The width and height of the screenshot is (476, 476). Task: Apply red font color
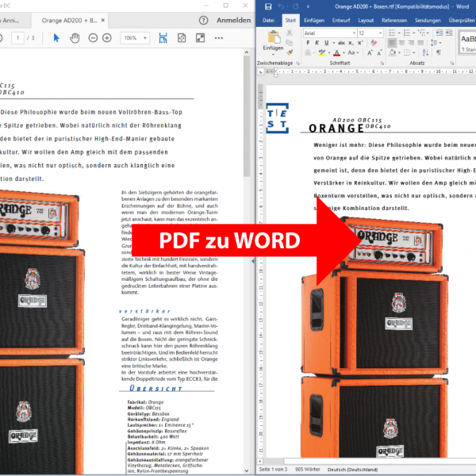pyautogui.click(x=336, y=53)
